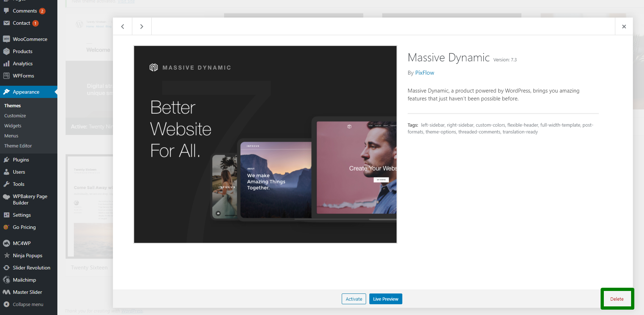644x315 pixels.
Task: Close the theme details overlay
Action: pos(624,27)
